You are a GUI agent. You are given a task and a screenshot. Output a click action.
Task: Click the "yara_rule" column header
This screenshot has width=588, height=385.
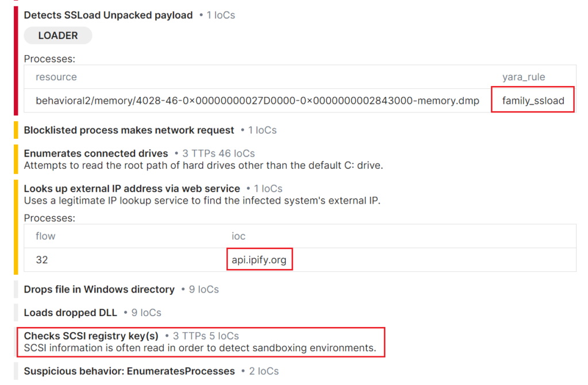(x=524, y=77)
